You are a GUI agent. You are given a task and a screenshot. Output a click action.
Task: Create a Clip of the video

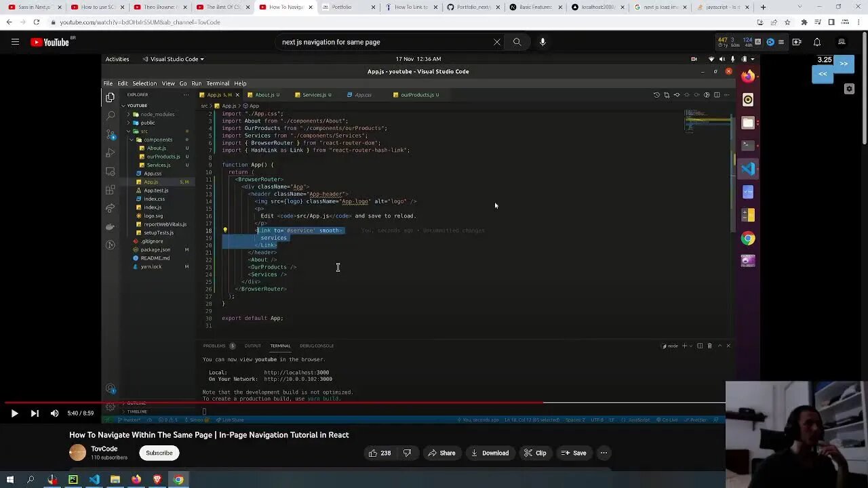pyautogui.click(x=535, y=453)
